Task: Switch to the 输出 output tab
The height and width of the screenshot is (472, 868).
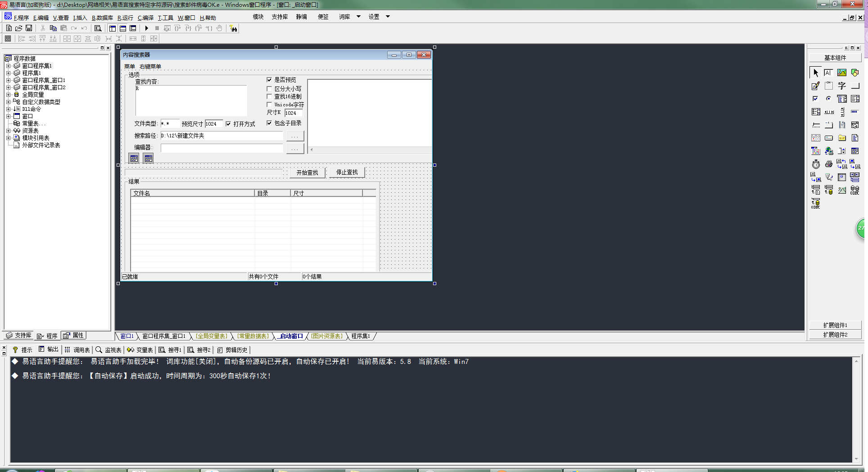Action: coord(49,349)
